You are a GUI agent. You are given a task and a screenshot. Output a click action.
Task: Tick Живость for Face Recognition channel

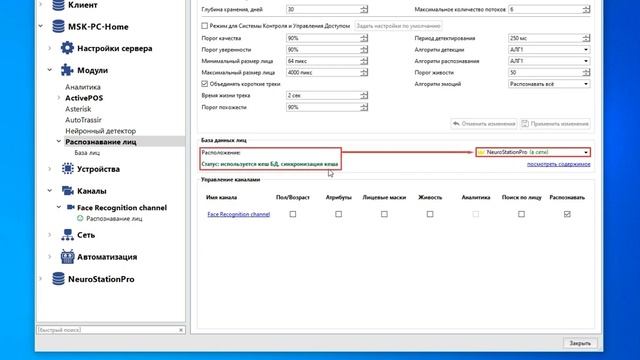coord(430,214)
